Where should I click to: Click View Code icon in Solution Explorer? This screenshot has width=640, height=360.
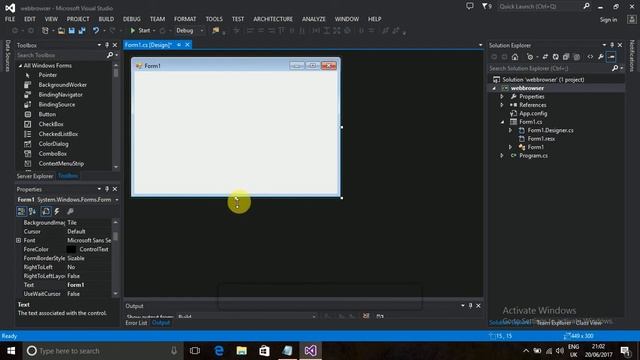(590, 57)
